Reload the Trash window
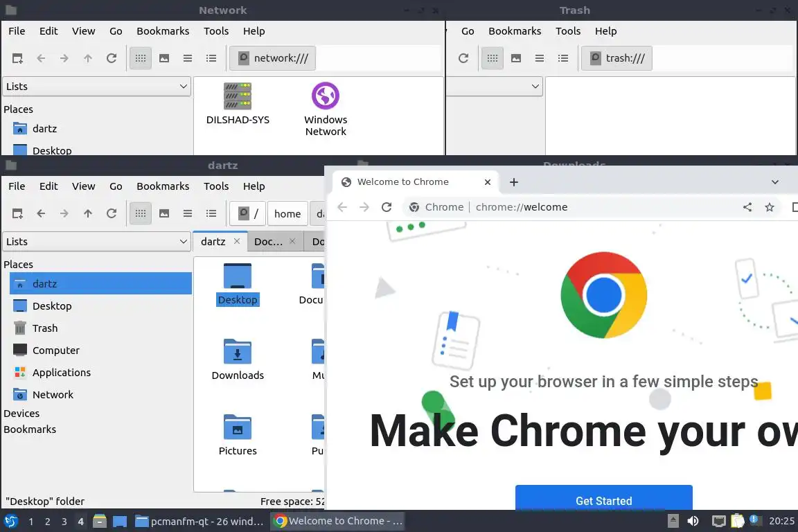The width and height of the screenshot is (798, 532). [463, 58]
